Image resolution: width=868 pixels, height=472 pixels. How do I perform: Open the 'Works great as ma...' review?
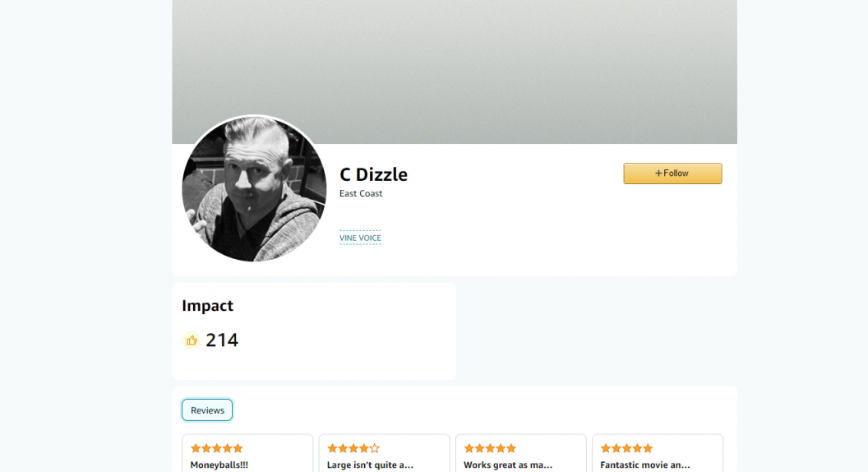point(521,453)
